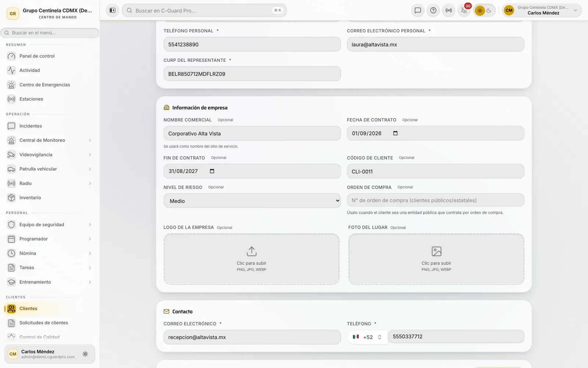Toggle theme via sun icon beside admin email
The width and height of the screenshot is (588, 368).
(85, 354)
